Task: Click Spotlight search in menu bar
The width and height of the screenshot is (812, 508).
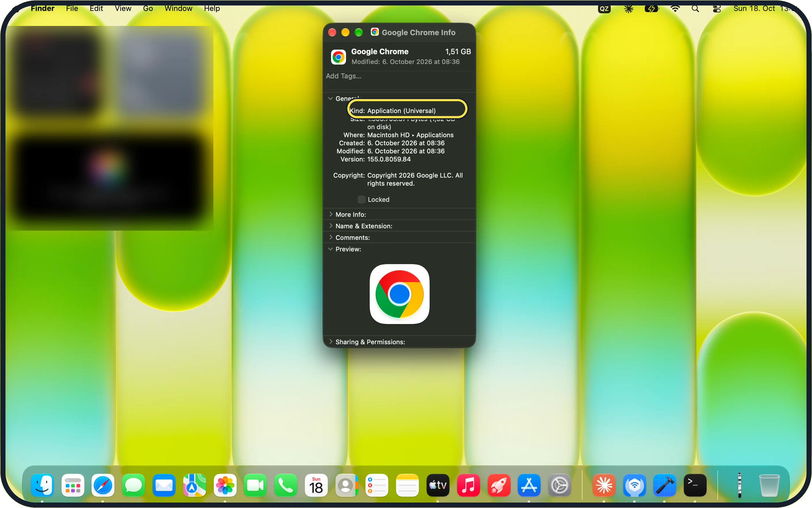Action: point(696,9)
